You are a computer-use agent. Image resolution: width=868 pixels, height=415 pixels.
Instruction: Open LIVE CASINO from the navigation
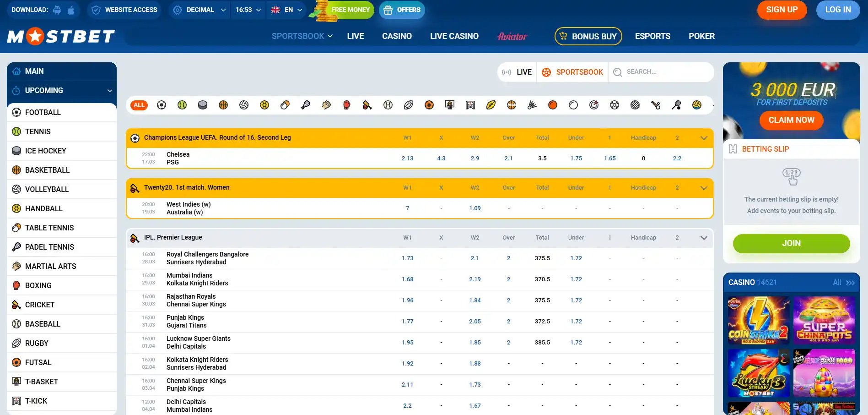(454, 36)
